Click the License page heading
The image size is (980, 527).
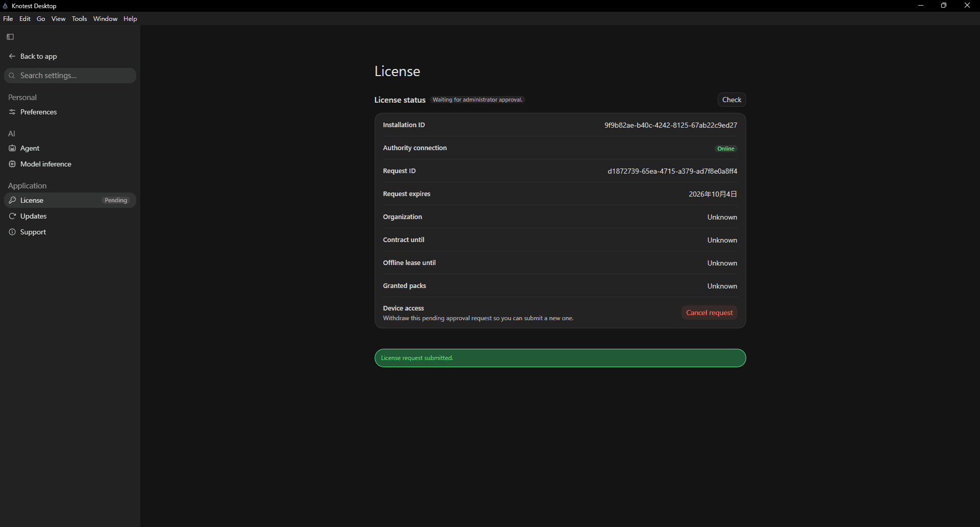pos(397,71)
